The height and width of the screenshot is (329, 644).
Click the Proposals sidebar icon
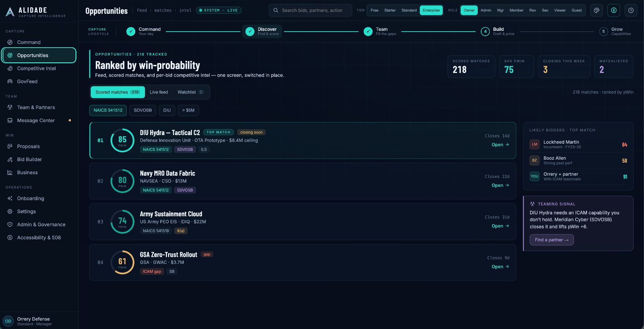[10, 147]
